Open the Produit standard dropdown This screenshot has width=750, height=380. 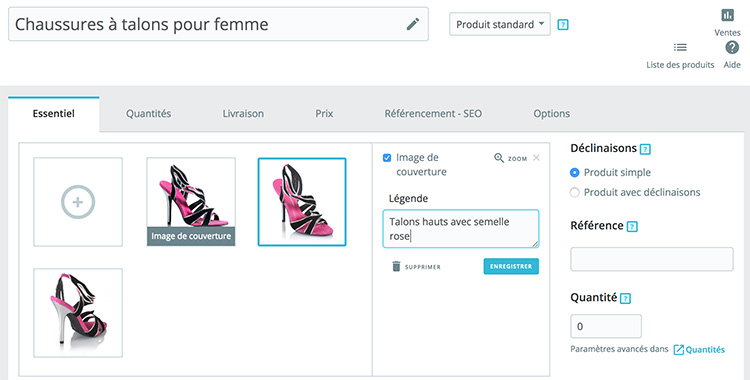(500, 24)
